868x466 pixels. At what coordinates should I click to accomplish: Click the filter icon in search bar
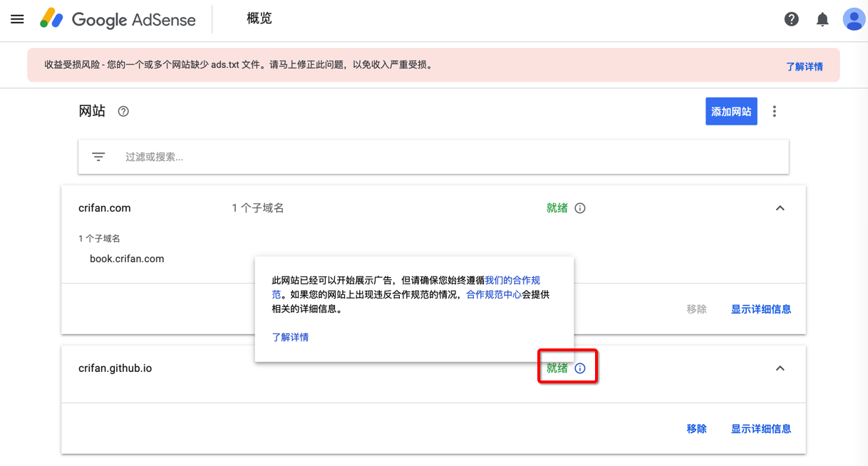[x=98, y=157]
